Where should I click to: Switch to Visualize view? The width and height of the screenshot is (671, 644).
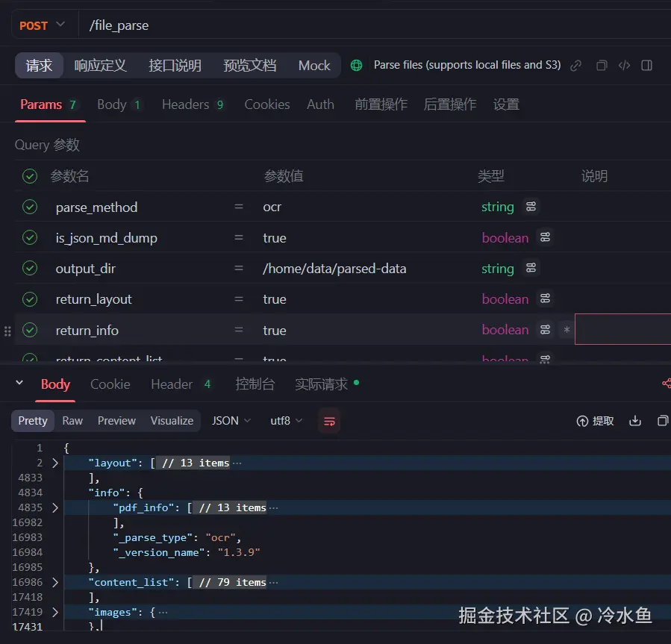coord(172,421)
